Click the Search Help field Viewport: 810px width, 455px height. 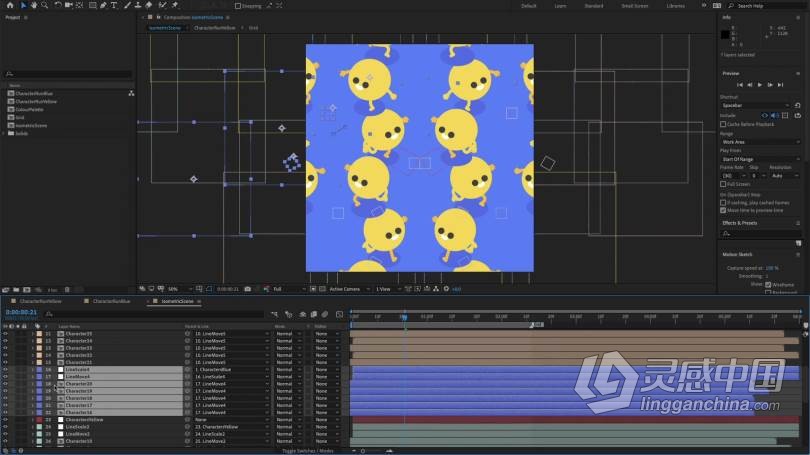[770, 5]
